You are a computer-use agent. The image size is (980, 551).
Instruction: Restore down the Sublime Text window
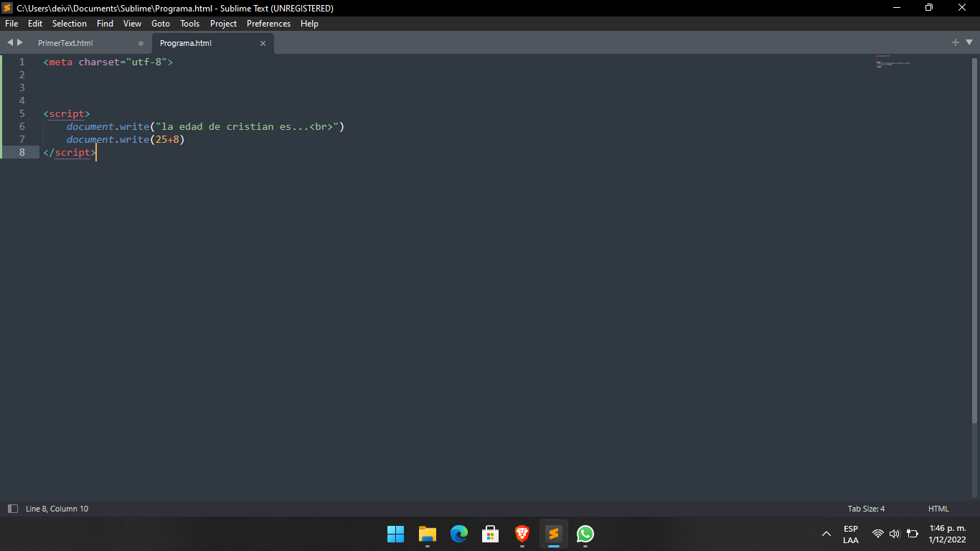pos(929,8)
